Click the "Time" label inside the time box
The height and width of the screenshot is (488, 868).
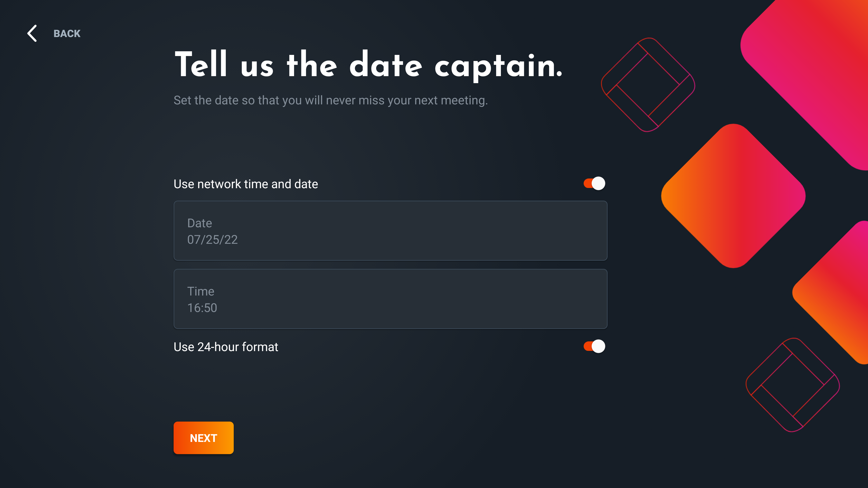coord(200,292)
